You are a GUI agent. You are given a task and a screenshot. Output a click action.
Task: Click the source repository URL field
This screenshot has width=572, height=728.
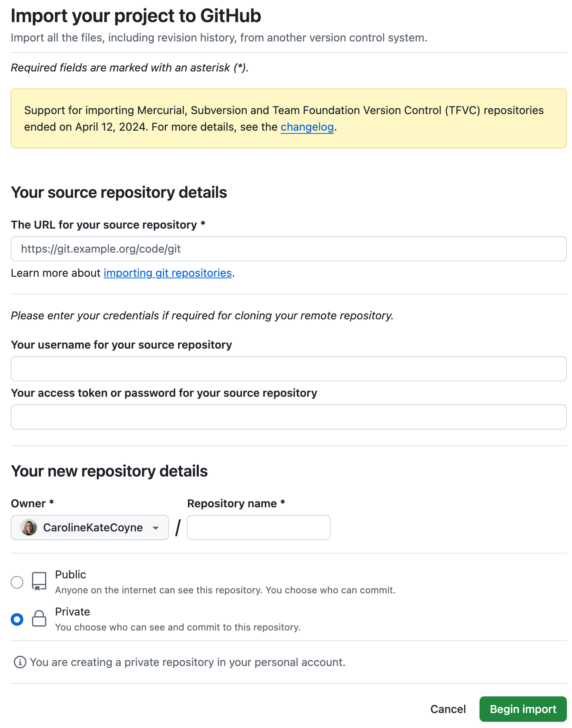point(288,249)
